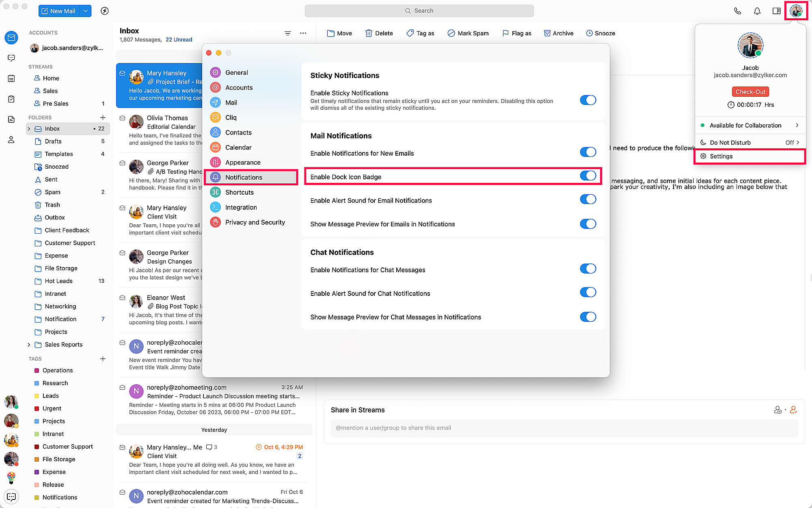The width and height of the screenshot is (812, 508).
Task: Open Calendar app from the left sidebar
Action: [x=11, y=78]
